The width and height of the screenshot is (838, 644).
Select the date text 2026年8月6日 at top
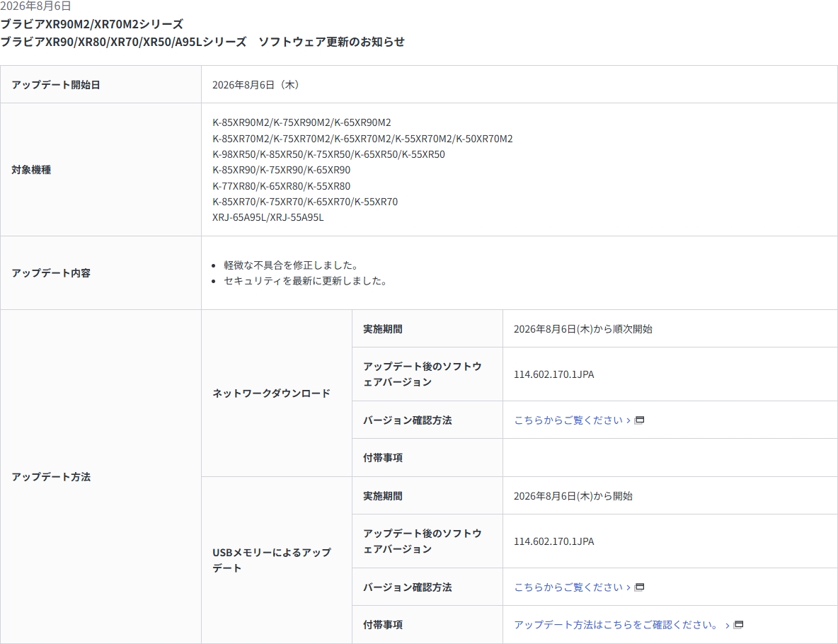[35, 6]
